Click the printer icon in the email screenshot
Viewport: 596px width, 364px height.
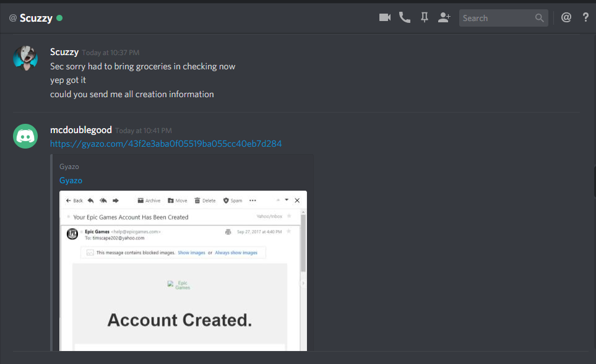click(x=228, y=232)
